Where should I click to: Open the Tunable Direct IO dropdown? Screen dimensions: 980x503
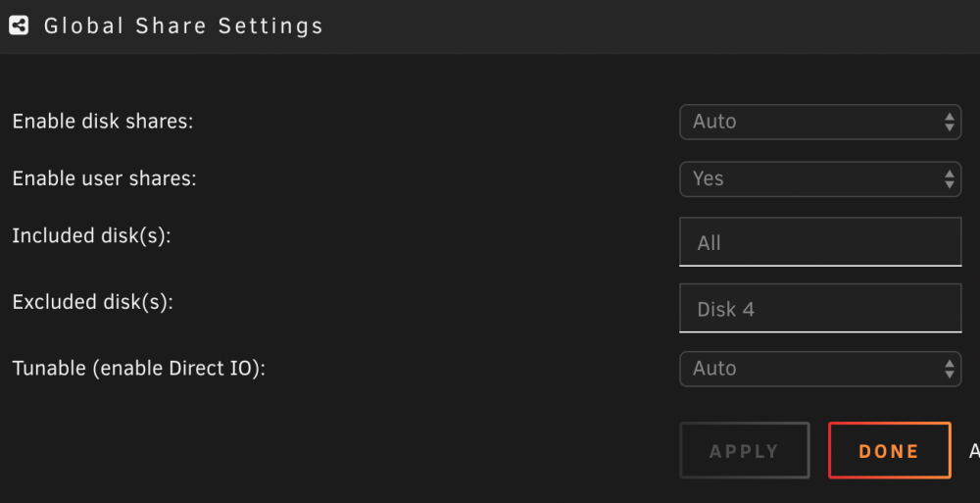(820, 369)
